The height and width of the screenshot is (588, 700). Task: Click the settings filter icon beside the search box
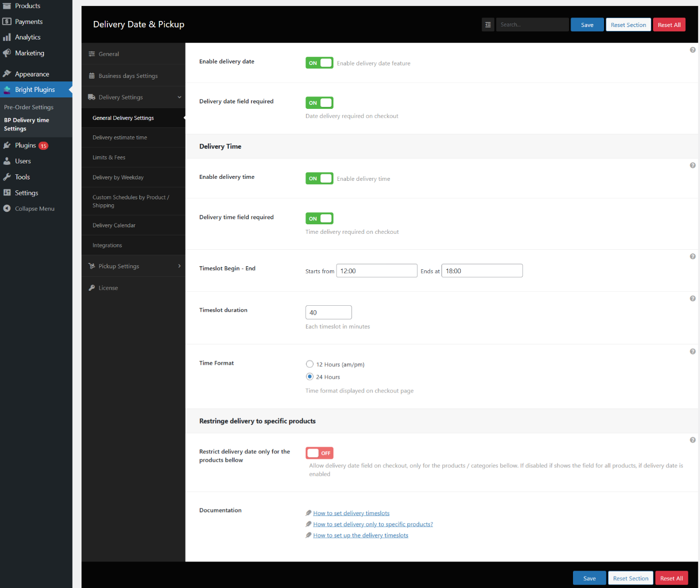coord(487,24)
